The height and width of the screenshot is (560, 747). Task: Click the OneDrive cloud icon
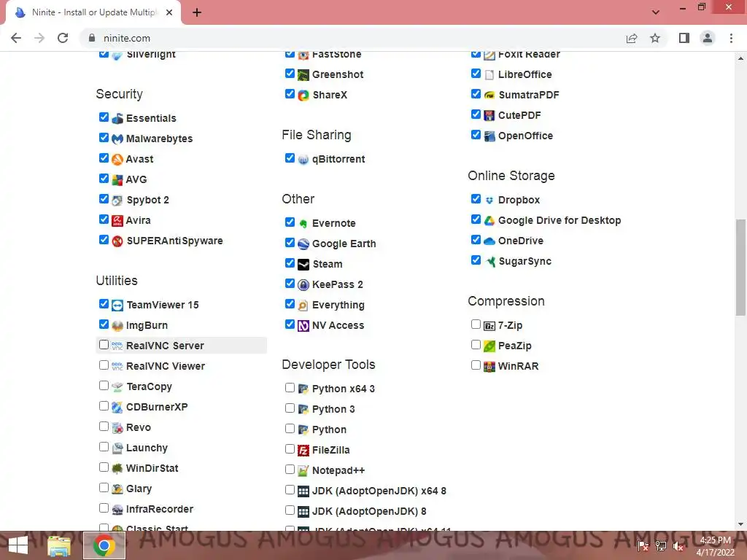pyautogui.click(x=489, y=241)
